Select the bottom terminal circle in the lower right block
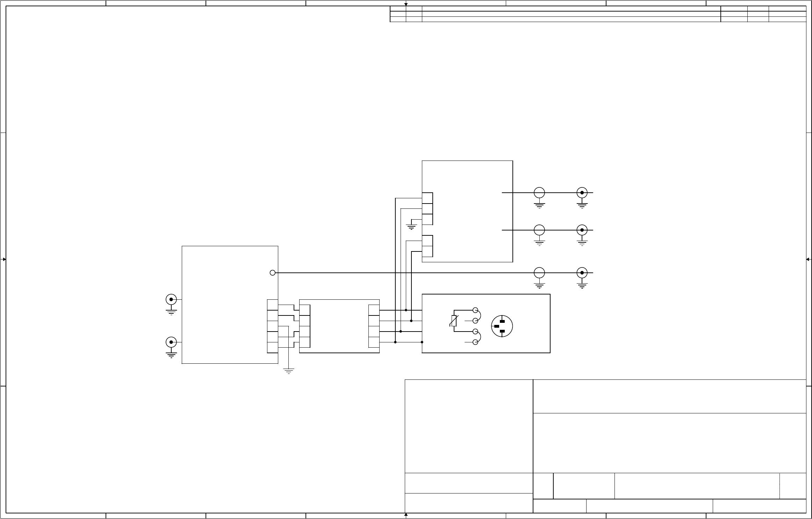 click(475, 342)
